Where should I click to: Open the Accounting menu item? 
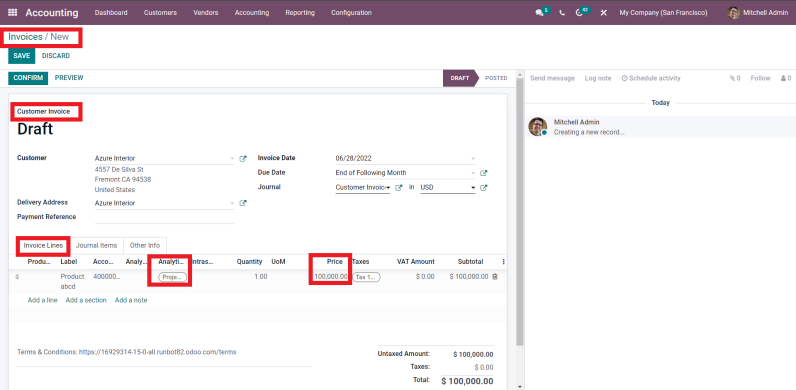tap(252, 13)
